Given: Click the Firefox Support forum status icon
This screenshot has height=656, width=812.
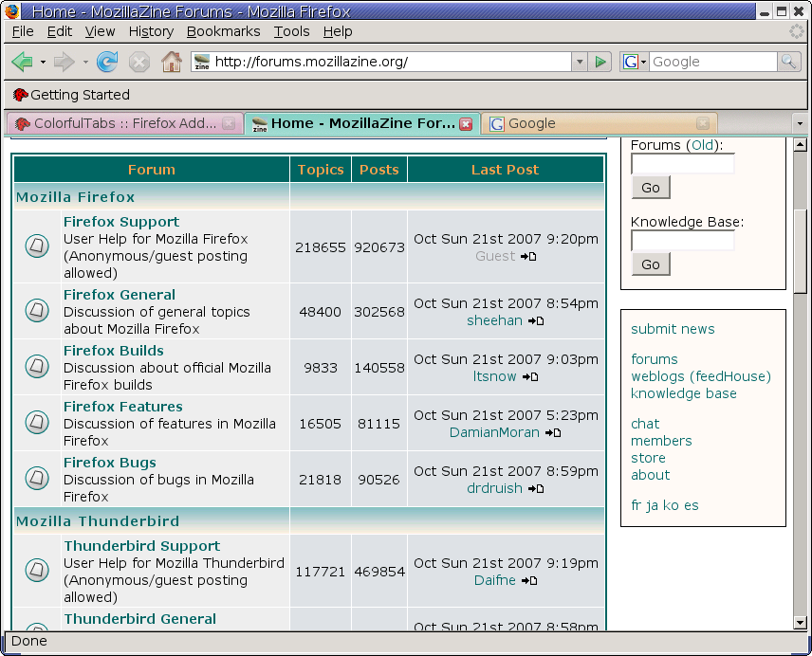Looking at the screenshot, I should 37,246.
